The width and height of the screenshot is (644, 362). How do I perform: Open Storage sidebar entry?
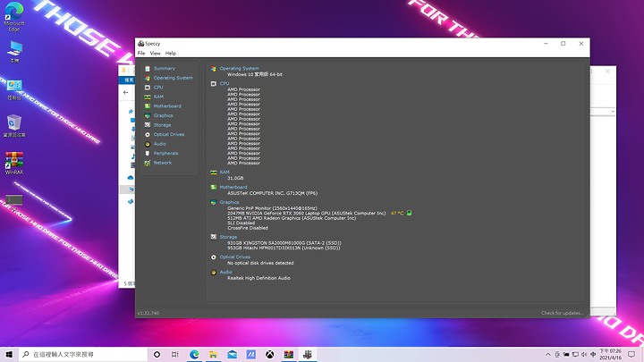(x=162, y=125)
